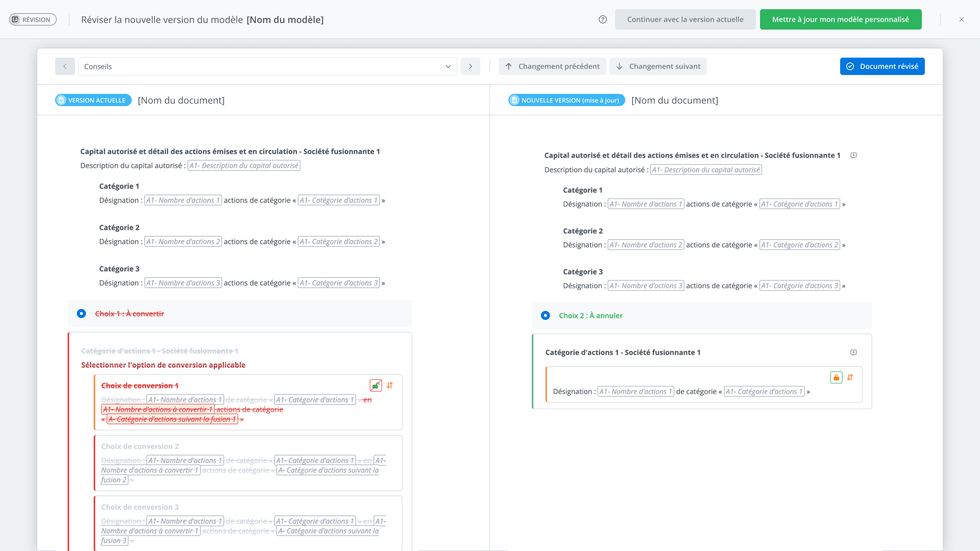Jump to Changement suivant
980x551 pixels.
click(658, 67)
